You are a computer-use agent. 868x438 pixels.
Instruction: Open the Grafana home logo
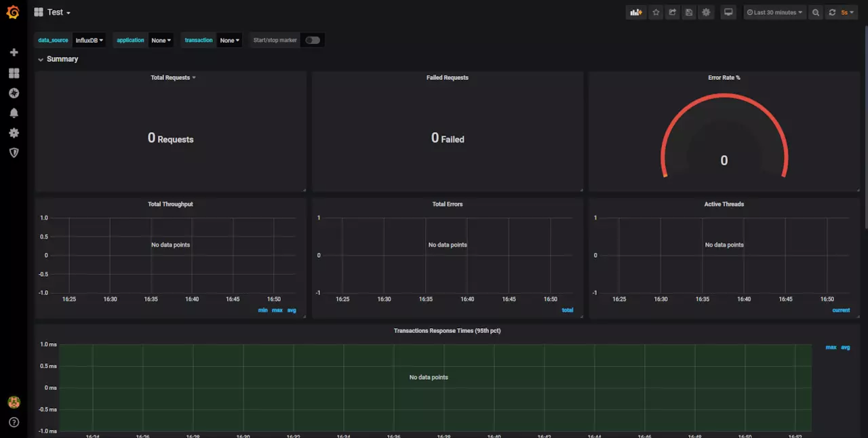coord(13,12)
